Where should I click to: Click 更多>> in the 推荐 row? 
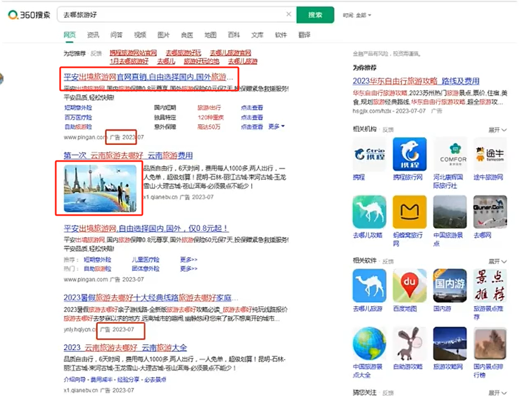coord(189,260)
